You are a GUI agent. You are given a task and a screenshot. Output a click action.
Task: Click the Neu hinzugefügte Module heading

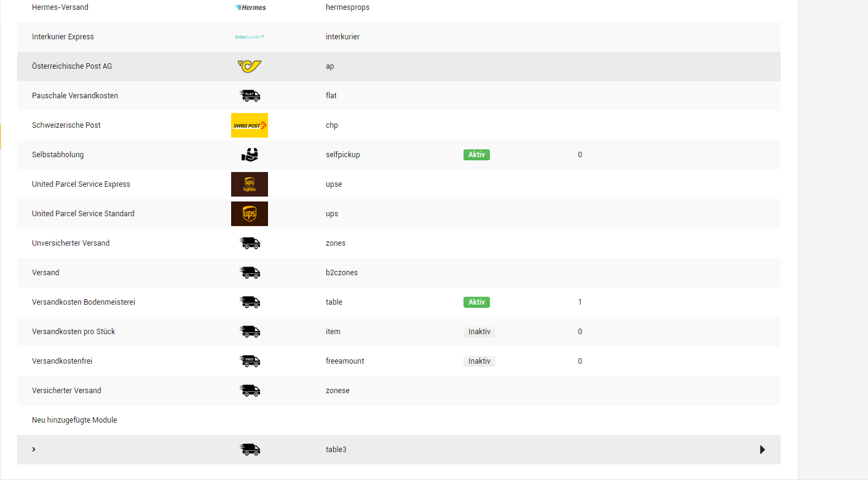pyautogui.click(x=74, y=420)
